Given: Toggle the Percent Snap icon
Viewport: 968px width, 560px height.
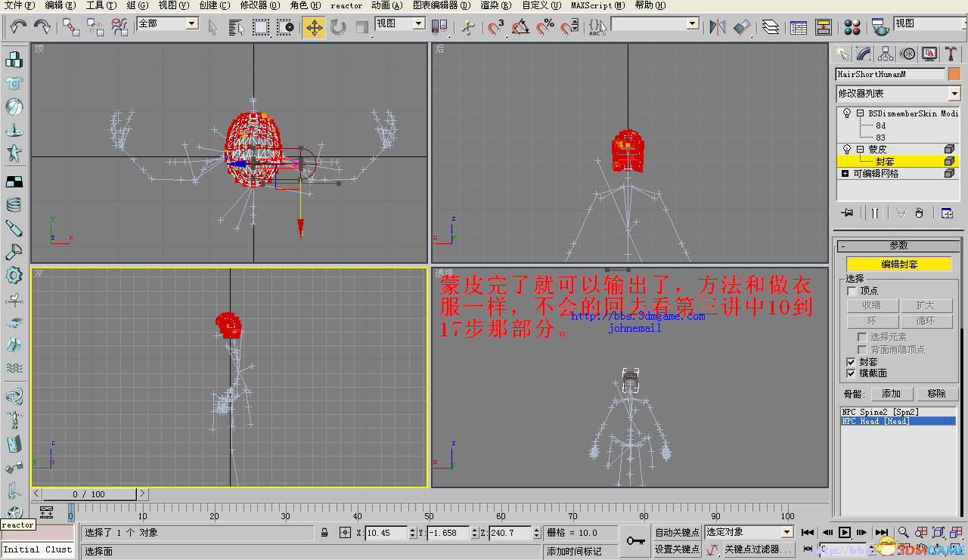Looking at the screenshot, I should 544,27.
